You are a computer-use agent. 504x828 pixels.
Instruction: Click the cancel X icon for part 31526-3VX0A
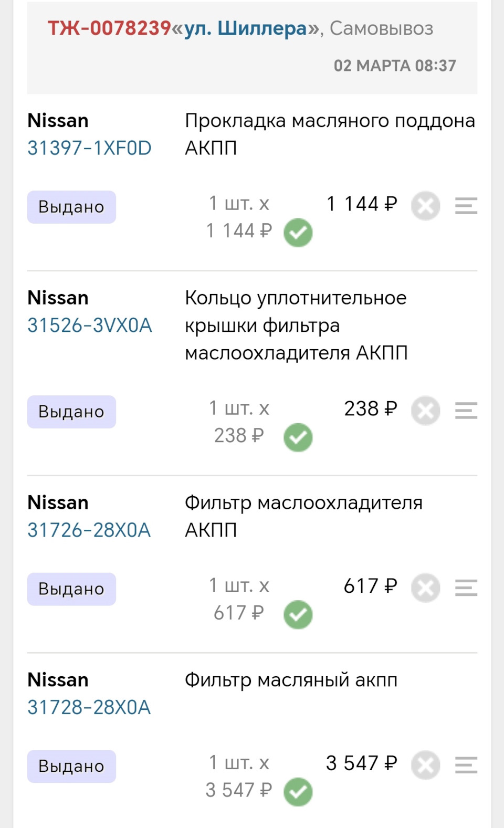425,411
